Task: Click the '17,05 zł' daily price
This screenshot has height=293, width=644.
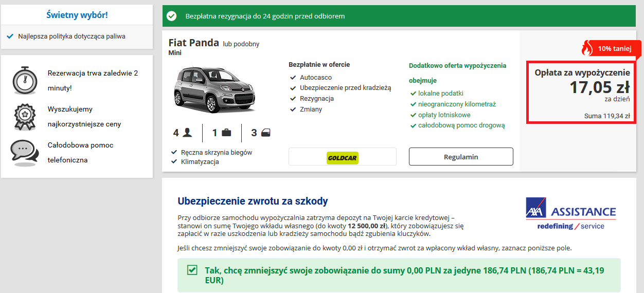Action: [x=599, y=87]
